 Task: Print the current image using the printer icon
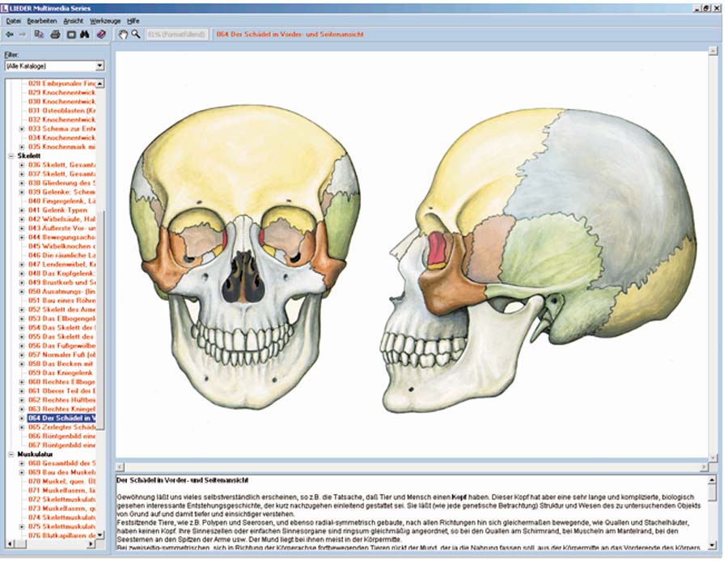55,35
